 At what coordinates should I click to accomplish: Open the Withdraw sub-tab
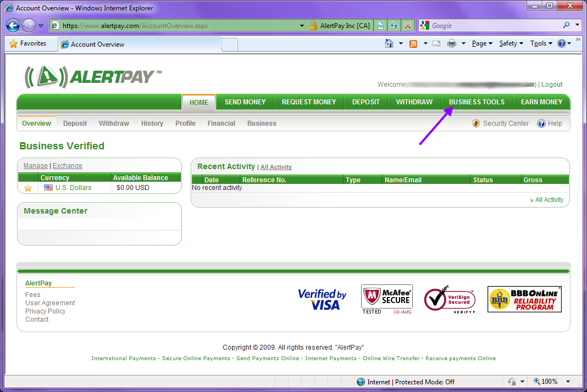[x=114, y=124]
